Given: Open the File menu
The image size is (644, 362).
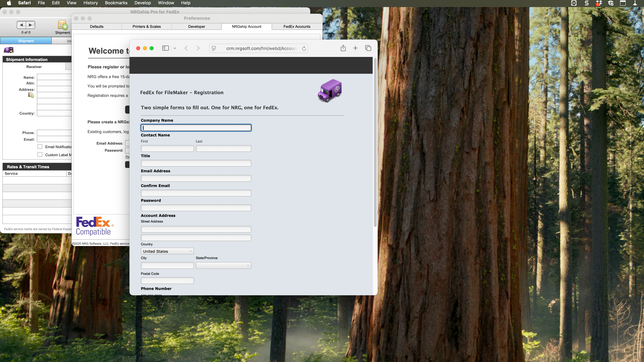Looking at the screenshot, I should [41, 3].
